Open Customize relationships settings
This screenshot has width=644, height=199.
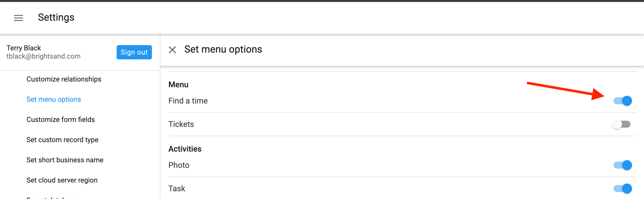coord(64,79)
